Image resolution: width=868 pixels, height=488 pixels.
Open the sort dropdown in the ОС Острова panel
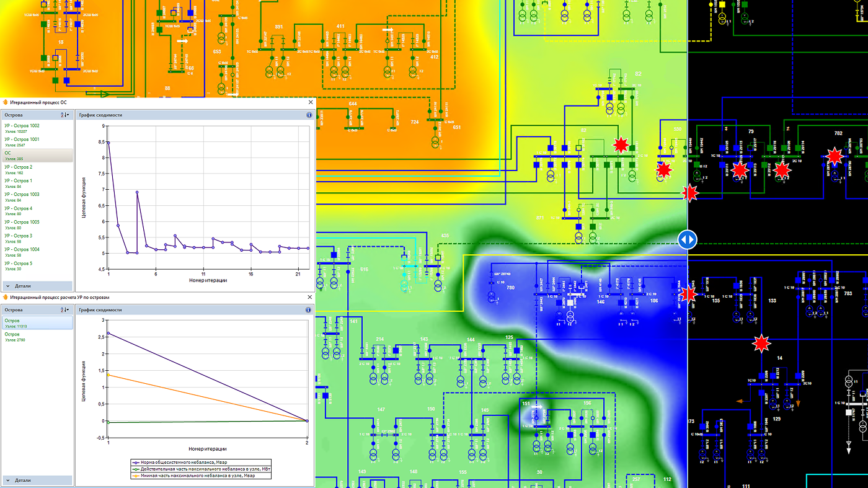(65, 115)
